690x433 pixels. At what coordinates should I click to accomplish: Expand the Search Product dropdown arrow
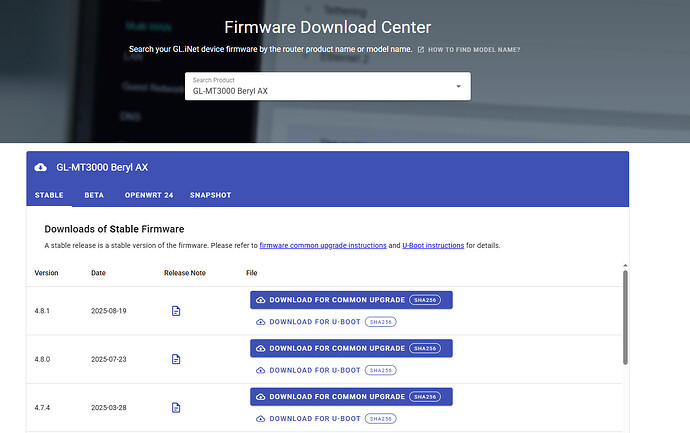pyautogui.click(x=459, y=86)
